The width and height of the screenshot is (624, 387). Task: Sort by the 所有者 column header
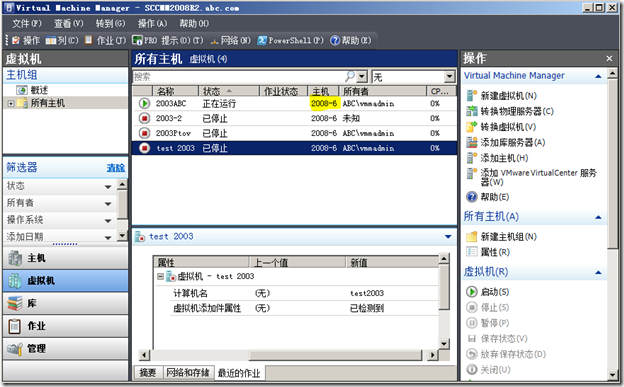click(x=382, y=91)
